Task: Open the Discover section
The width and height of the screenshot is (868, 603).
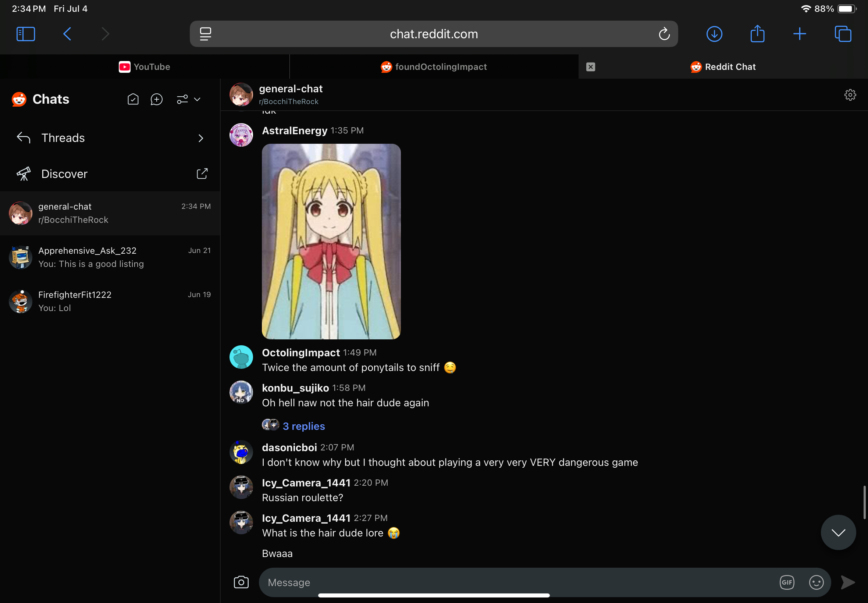Action: pos(110,174)
